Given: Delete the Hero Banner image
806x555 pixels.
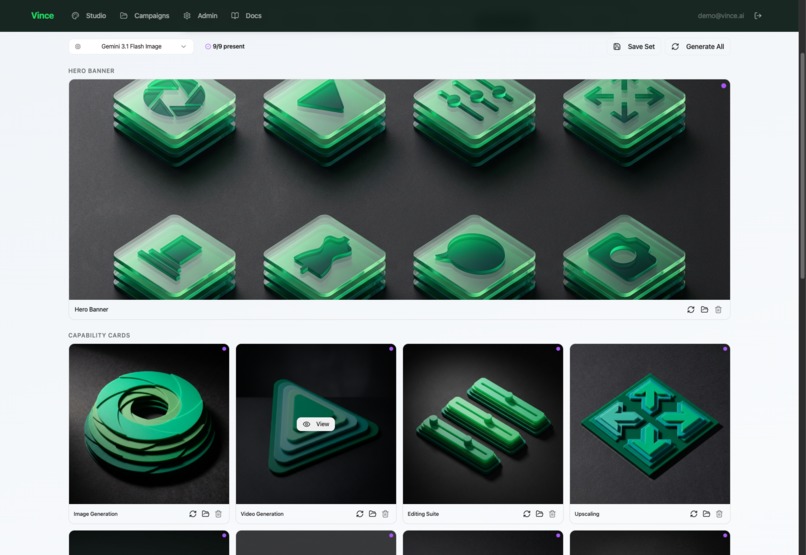Looking at the screenshot, I should click(718, 309).
